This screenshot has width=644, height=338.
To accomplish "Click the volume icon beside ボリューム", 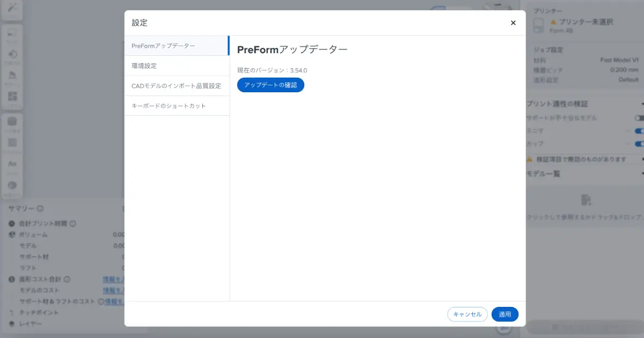I will (12, 235).
